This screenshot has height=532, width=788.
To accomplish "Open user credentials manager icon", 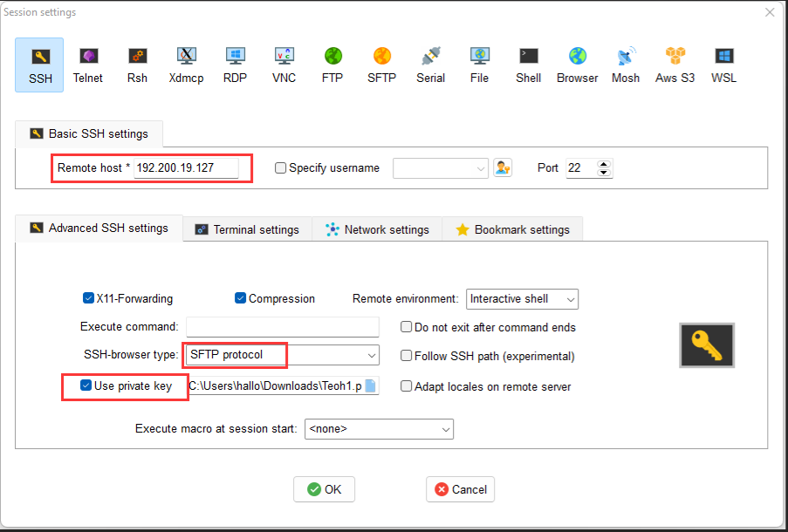I will tap(503, 167).
